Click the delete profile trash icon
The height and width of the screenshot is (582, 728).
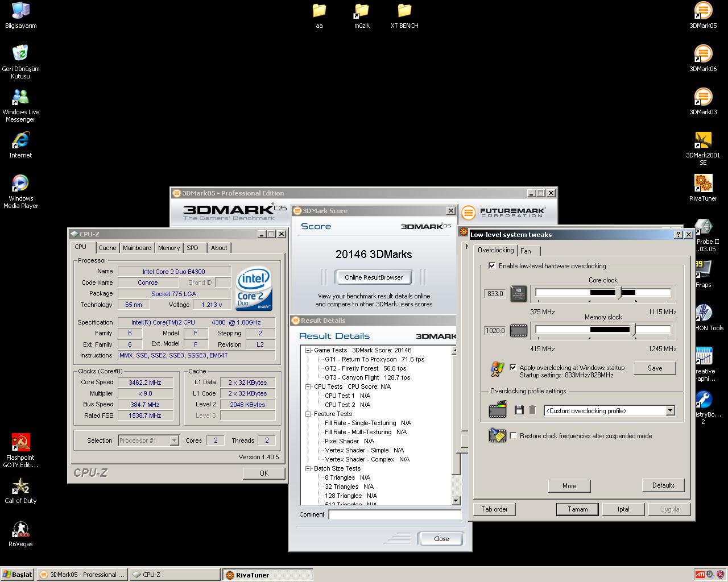532,410
